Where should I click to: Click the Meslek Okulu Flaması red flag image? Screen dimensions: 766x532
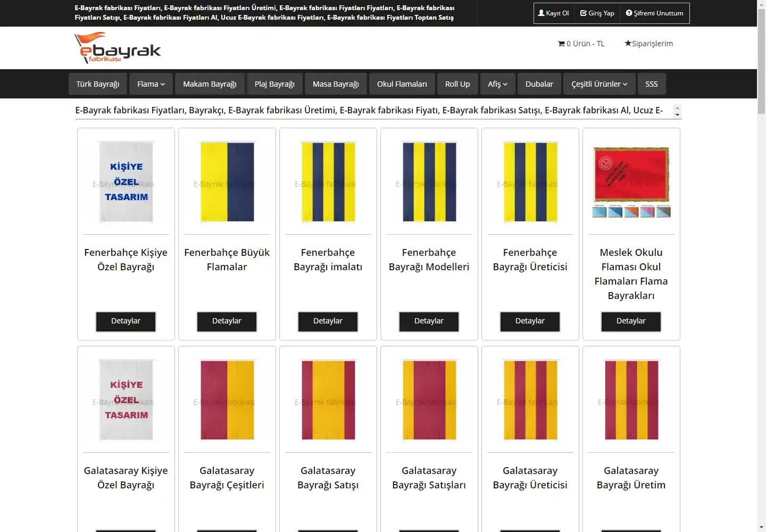click(631, 181)
